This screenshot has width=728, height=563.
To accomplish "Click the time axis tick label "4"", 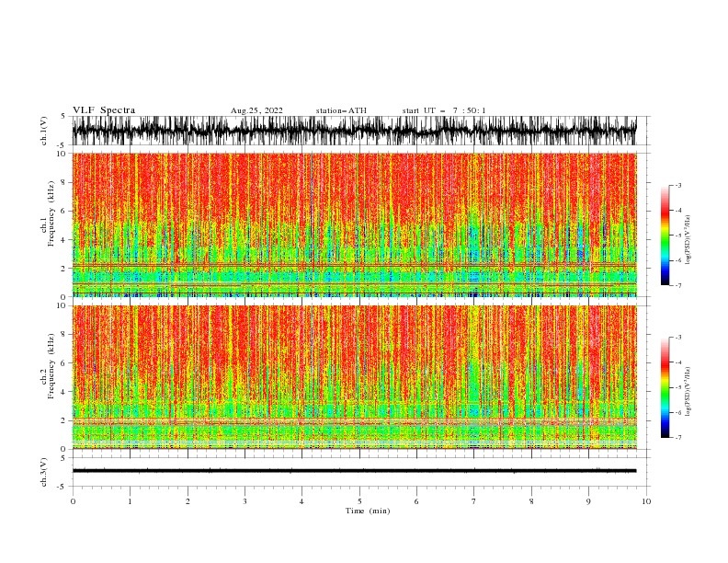I will pos(301,501).
